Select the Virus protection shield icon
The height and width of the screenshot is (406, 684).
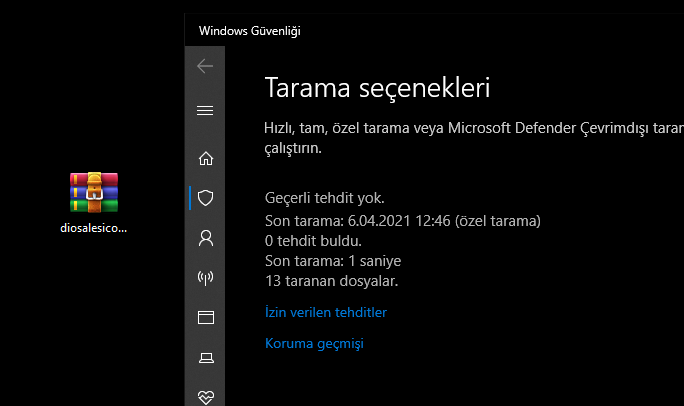click(x=205, y=198)
